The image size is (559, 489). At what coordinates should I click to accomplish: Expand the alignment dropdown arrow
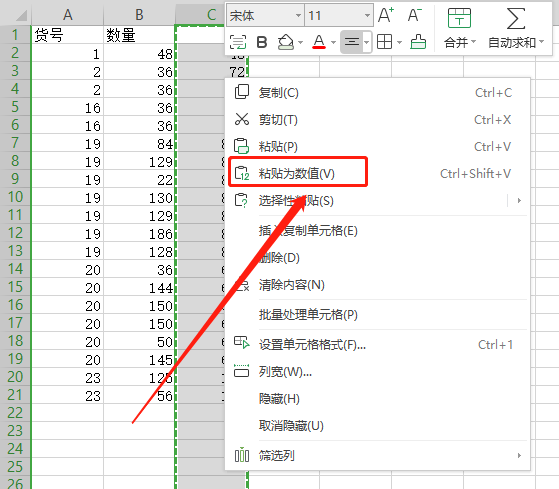point(366,42)
